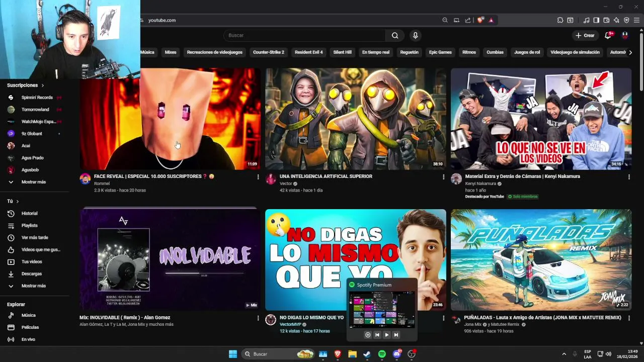Image resolution: width=644 pixels, height=362 pixels.
Task: Open Steam from the taskbar
Action: (x=367, y=354)
